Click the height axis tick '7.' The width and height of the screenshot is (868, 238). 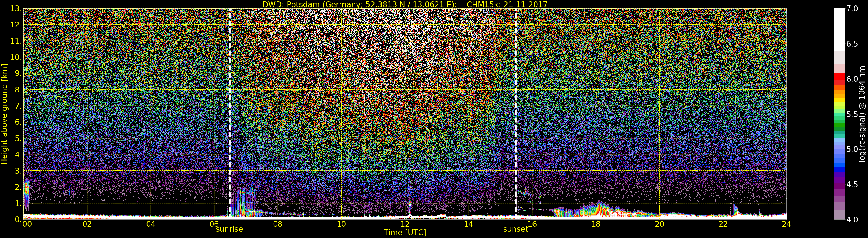[18, 106]
